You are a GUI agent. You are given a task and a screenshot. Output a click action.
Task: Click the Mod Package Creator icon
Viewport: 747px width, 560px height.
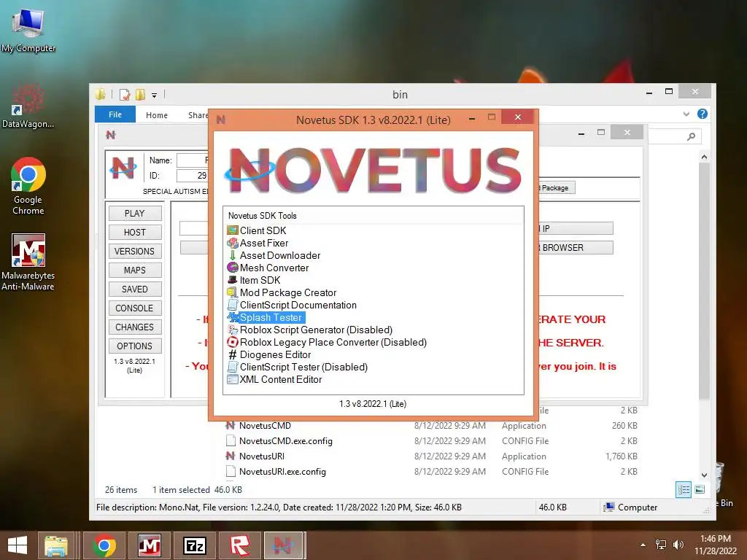coord(233,292)
